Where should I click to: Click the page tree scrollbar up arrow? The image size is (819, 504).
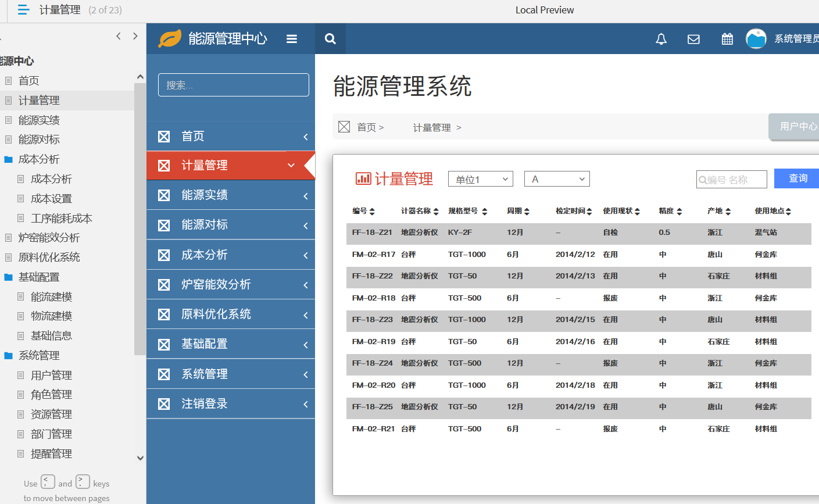click(x=140, y=77)
